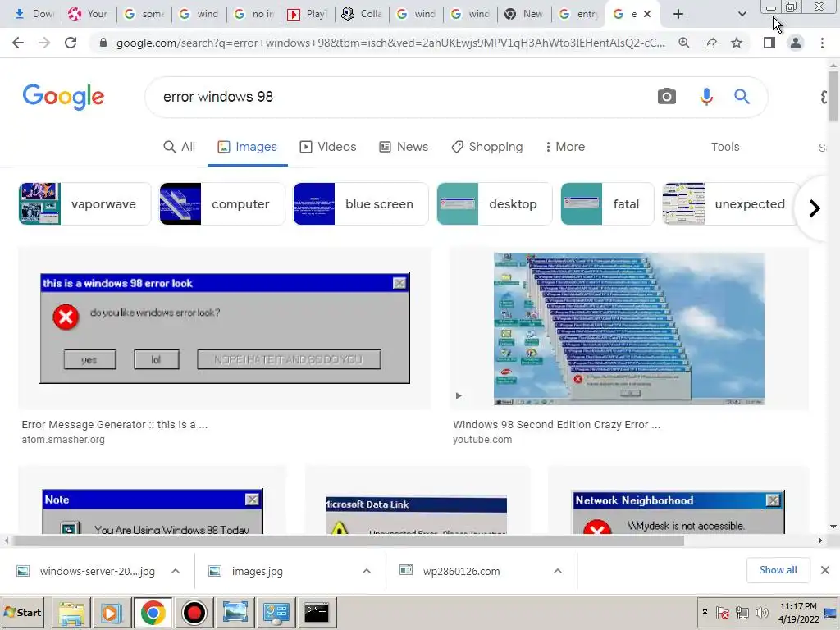Image resolution: width=840 pixels, height=630 pixels.
Task: Show hidden tray icons arrow
Action: click(705, 612)
